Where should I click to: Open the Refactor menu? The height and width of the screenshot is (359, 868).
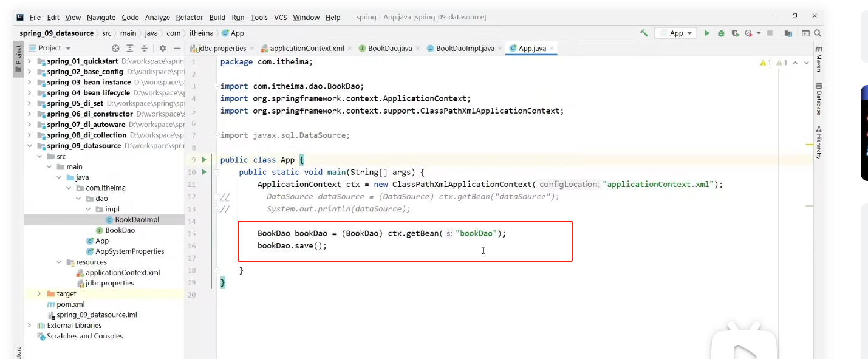190,17
